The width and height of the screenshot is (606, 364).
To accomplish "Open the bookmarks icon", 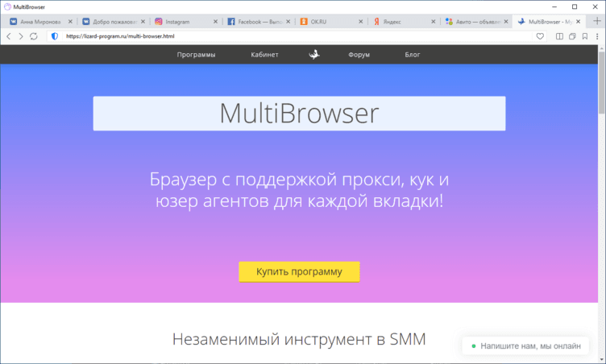I will (585, 36).
